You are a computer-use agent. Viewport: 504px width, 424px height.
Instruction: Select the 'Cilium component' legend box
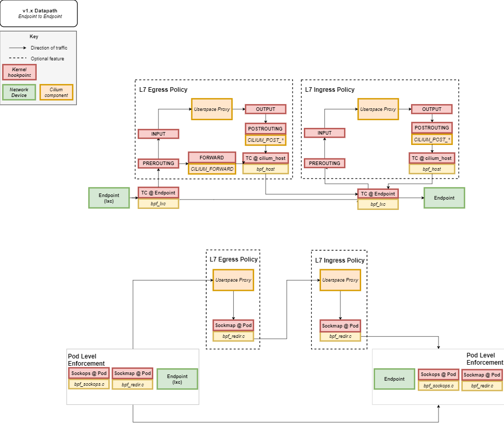click(56, 92)
